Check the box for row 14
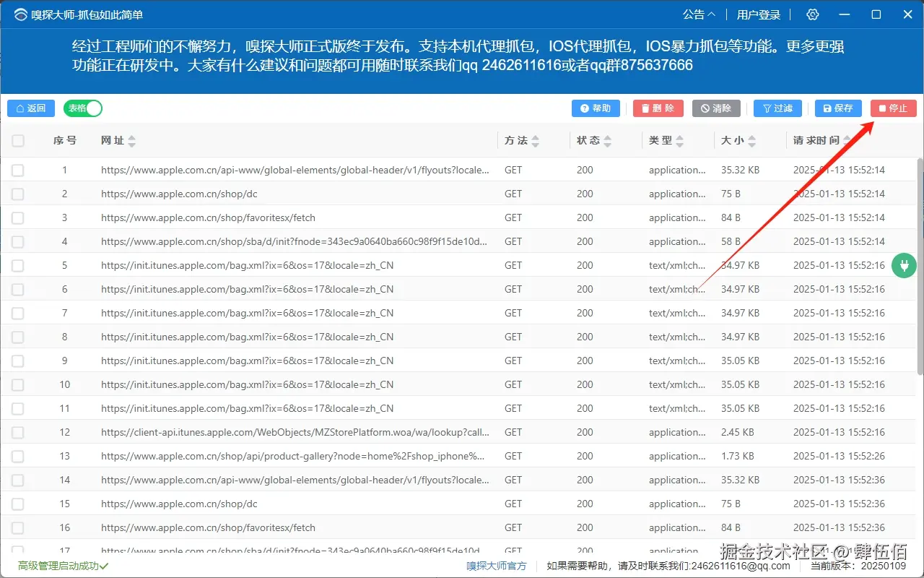924x578 pixels. coord(18,480)
